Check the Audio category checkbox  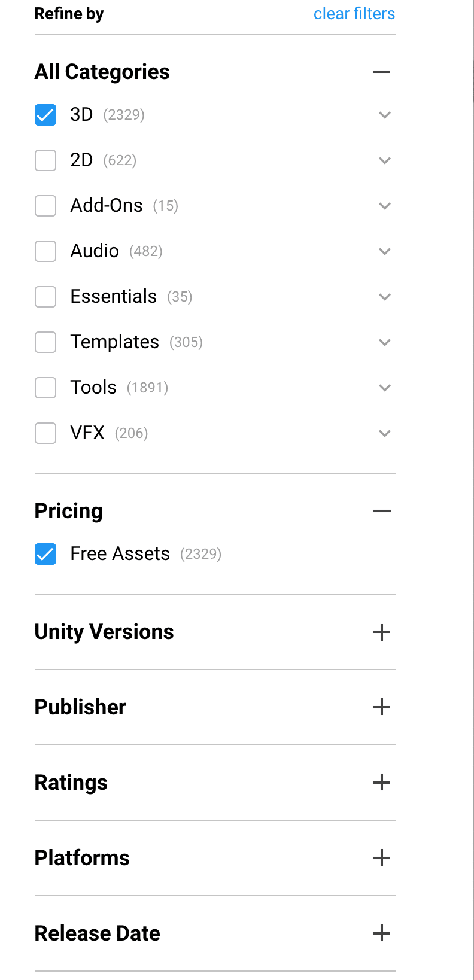(x=45, y=251)
